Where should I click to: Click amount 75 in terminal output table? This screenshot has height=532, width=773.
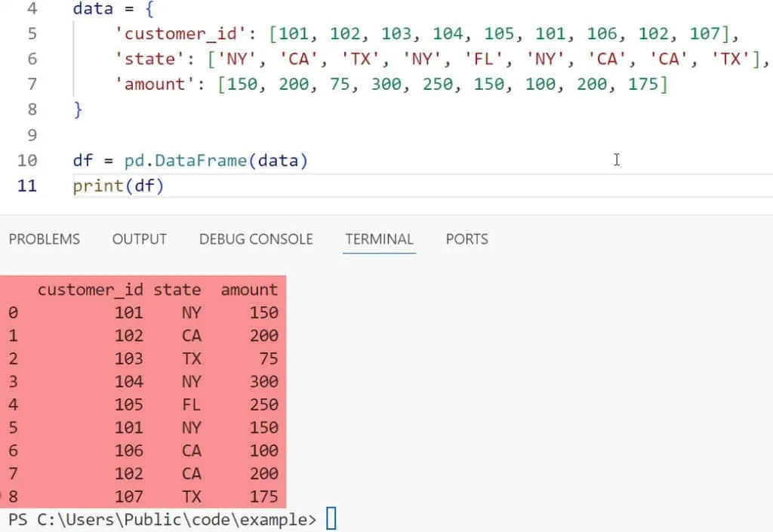[268, 358]
